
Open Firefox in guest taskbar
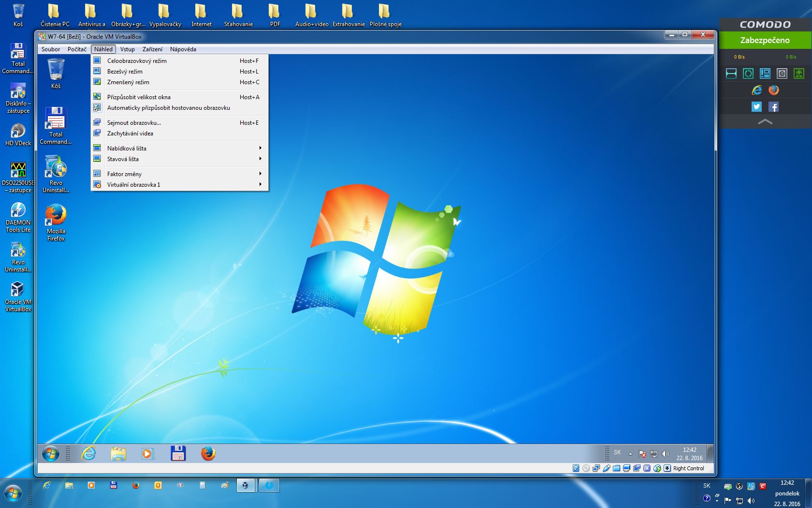pos(208,453)
